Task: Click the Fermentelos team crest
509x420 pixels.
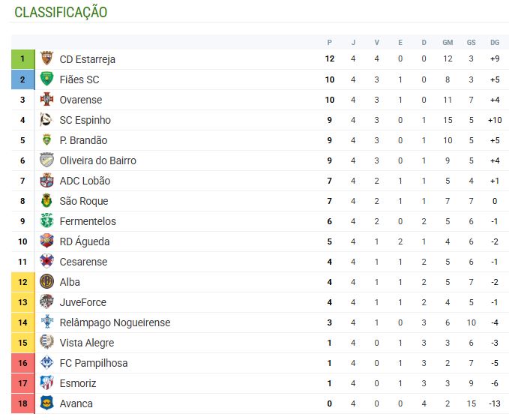Action: coord(46,221)
